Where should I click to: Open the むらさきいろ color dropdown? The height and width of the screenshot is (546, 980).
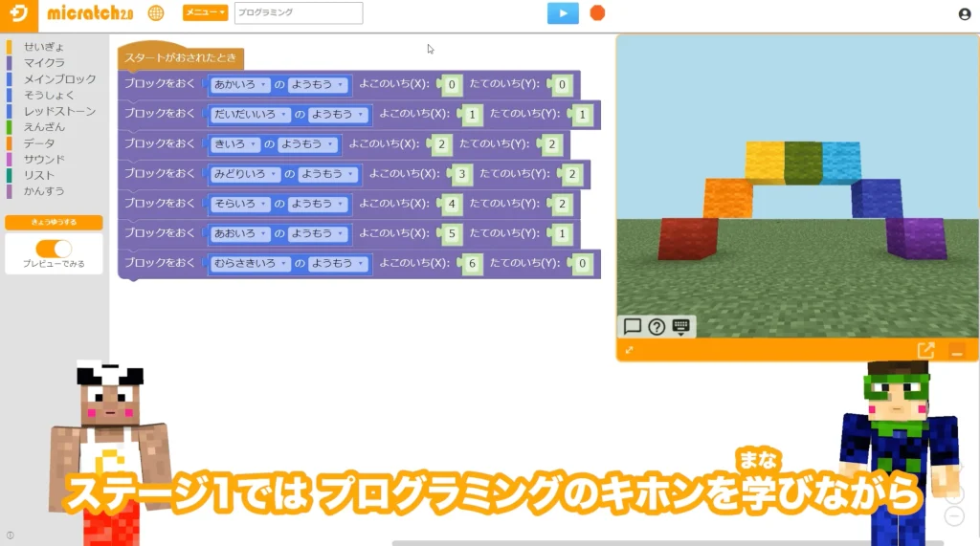click(250, 264)
